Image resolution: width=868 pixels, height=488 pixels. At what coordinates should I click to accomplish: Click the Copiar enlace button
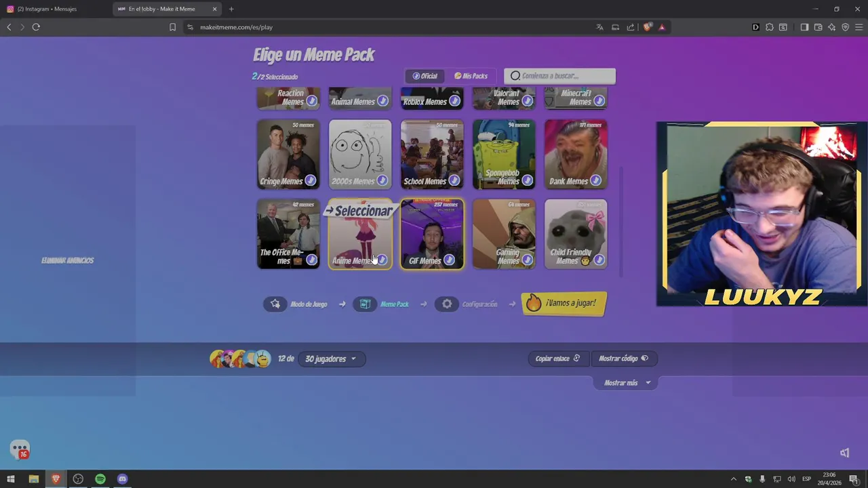point(557,359)
